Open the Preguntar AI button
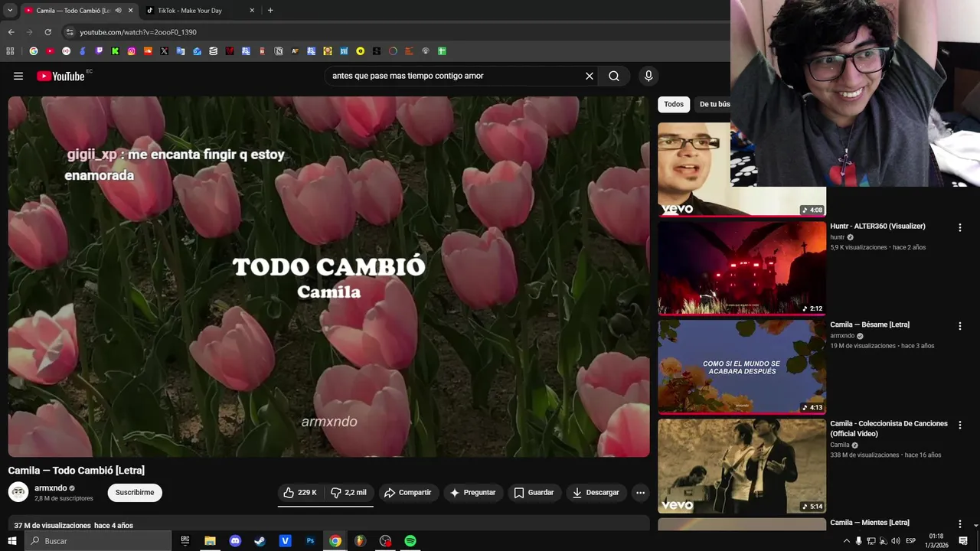980x551 pixels. click(x=473, y=492)
